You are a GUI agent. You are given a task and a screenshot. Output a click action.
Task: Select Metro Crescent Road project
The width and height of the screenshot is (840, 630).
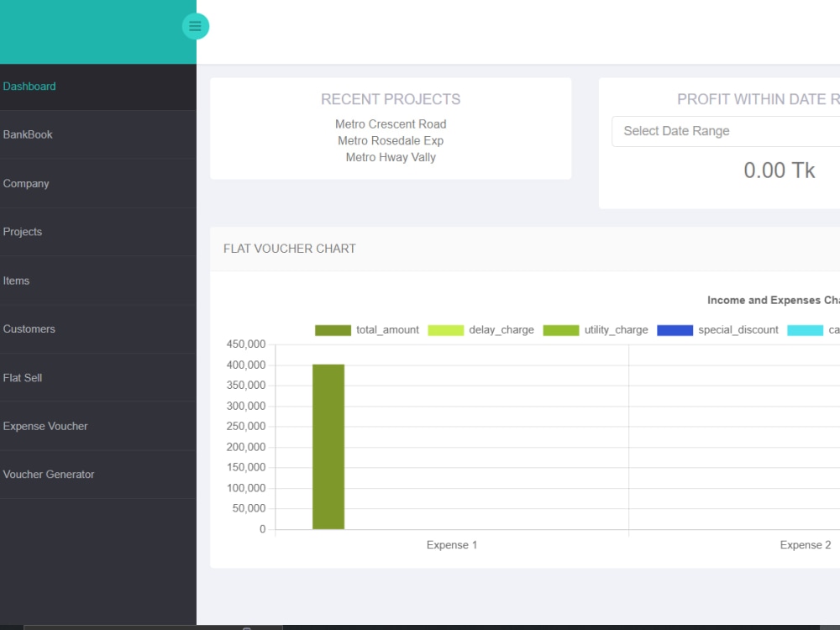click(391, 123)
